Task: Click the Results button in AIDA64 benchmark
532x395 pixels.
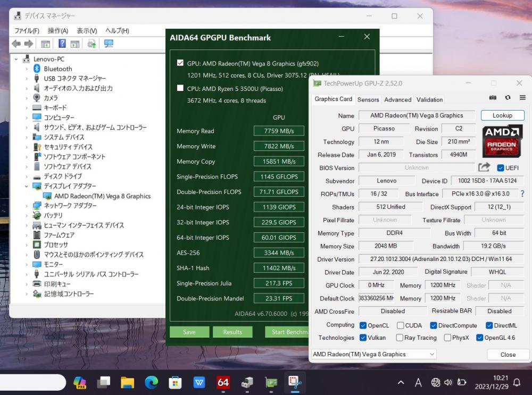Action: [232, 332]
